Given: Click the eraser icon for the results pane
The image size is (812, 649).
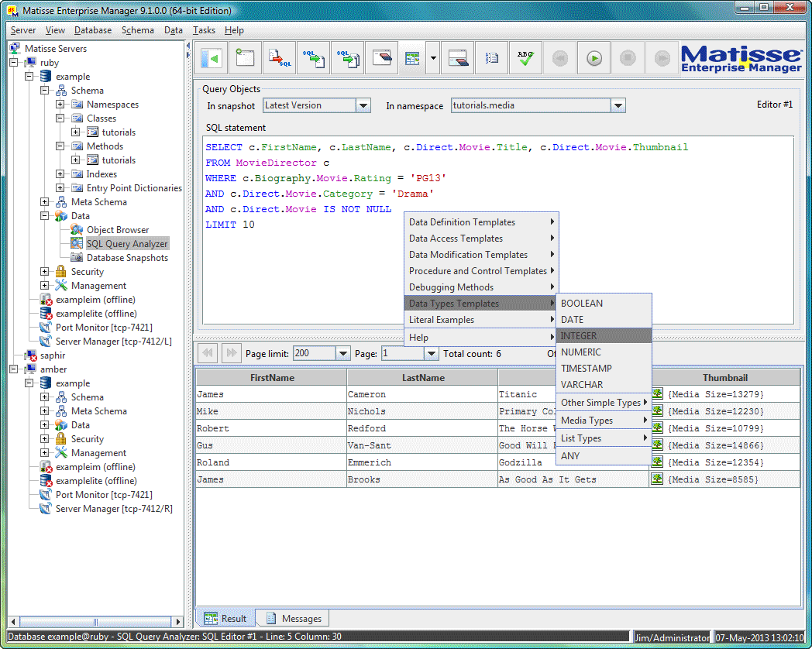Looking at the screenshot, I should (x=458, y=58).
